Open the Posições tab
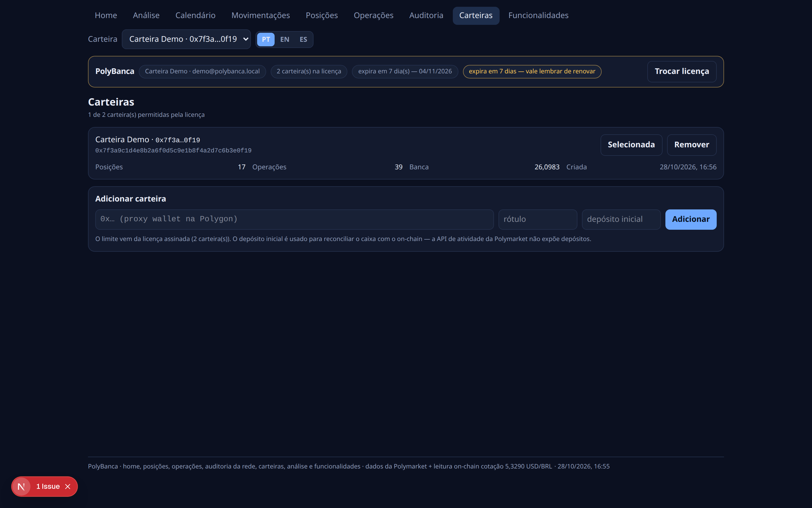 pos(321,16)
